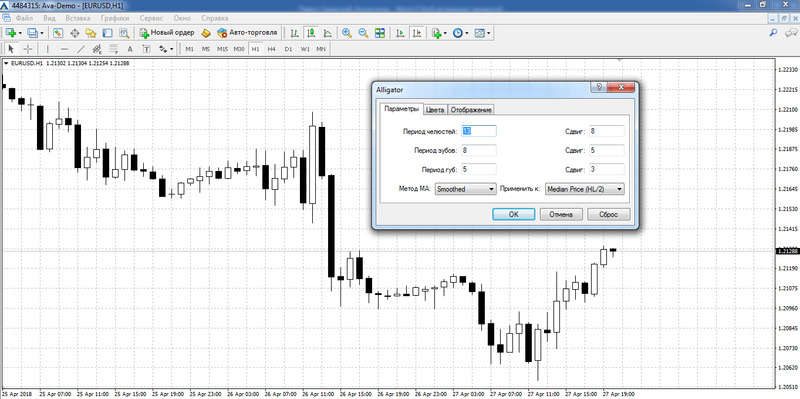Click the Новый ордер toolbar button
Screen dimensions: 800x399
[167, 33]
